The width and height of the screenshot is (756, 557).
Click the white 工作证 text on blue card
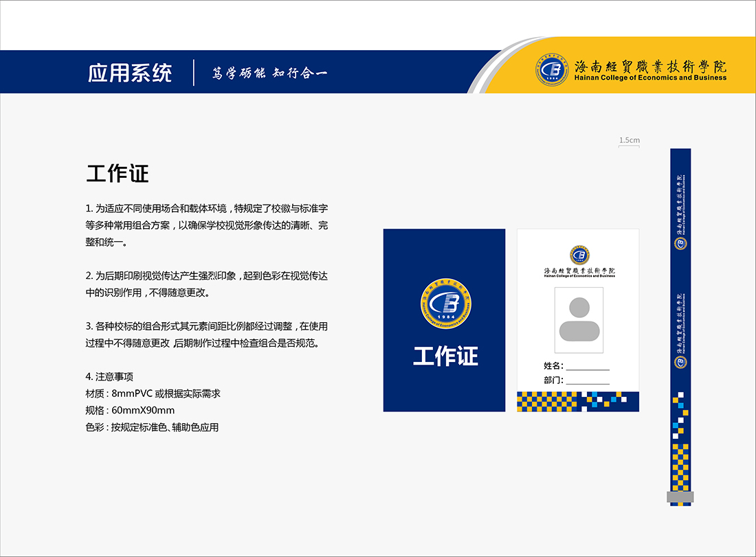point(445,356)
